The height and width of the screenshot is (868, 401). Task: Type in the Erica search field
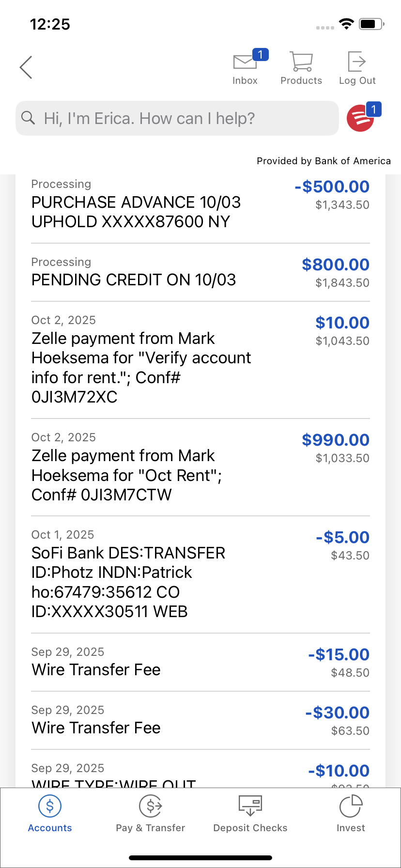click(x=184, y=118)
